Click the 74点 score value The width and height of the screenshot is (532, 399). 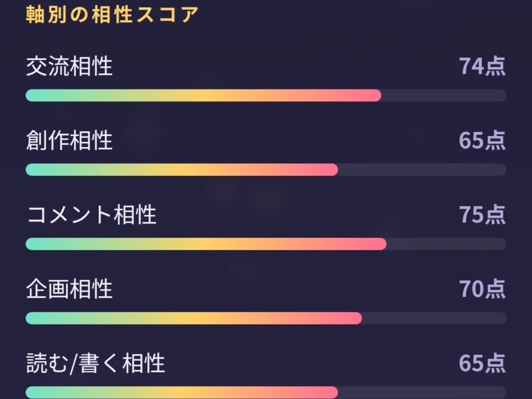click(482, 66)
